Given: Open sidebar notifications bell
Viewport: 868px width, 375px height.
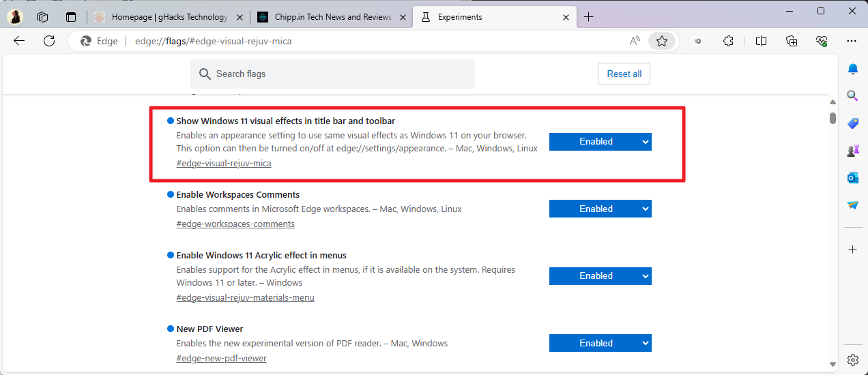Looking at the screenshot, I should coord(852,69).
